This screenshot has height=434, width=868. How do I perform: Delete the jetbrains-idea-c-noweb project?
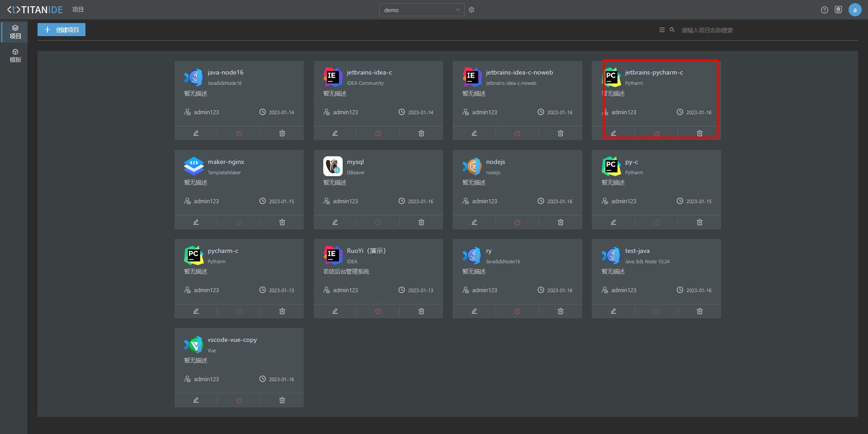point(561,133)
